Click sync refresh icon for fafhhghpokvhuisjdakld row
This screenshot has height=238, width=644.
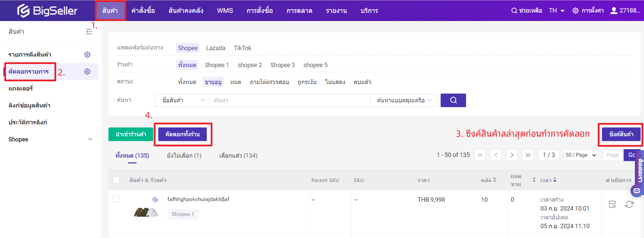point(629,204)
